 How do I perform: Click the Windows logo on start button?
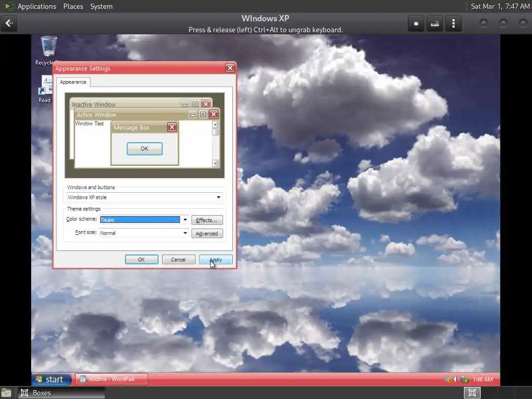click(39, 379)
